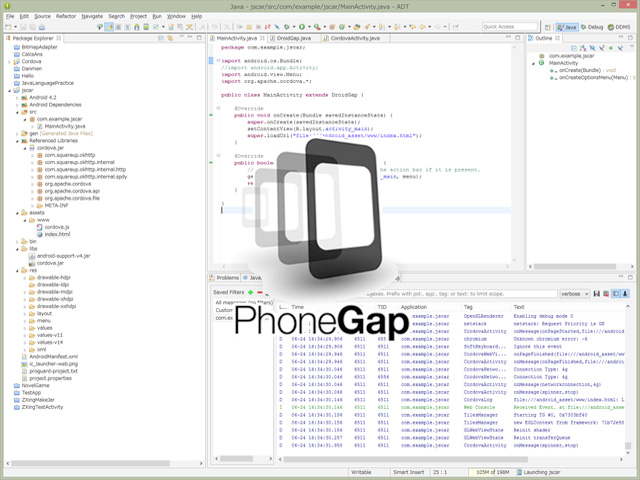Click Collapse All in Package Explorer
Viewport: 640px width, 480px height.
click(x=161, y=38)
